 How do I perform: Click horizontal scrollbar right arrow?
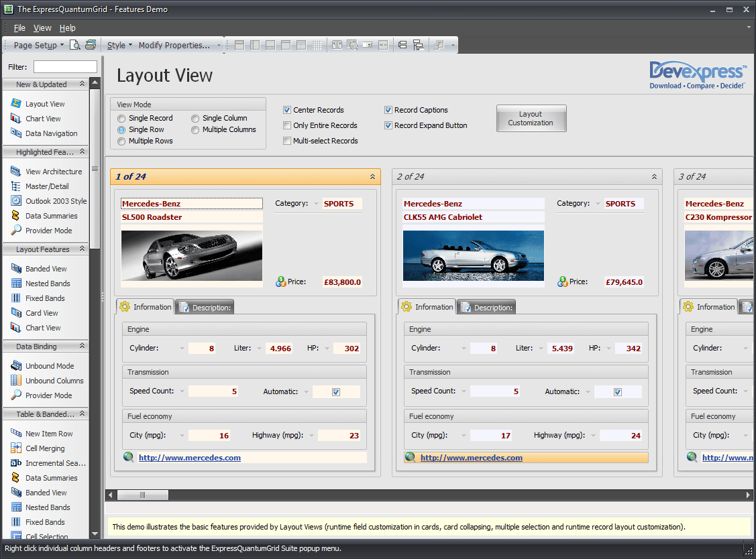pyautogui.click(x=748, y=495)
